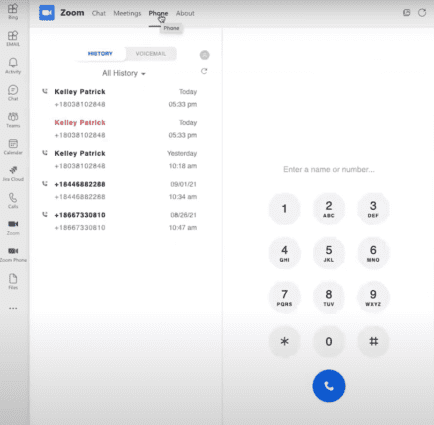This screenshot has height=425, width=434.
Task: Open Chat in the Teams sidebar
Action: click(13, 93)
